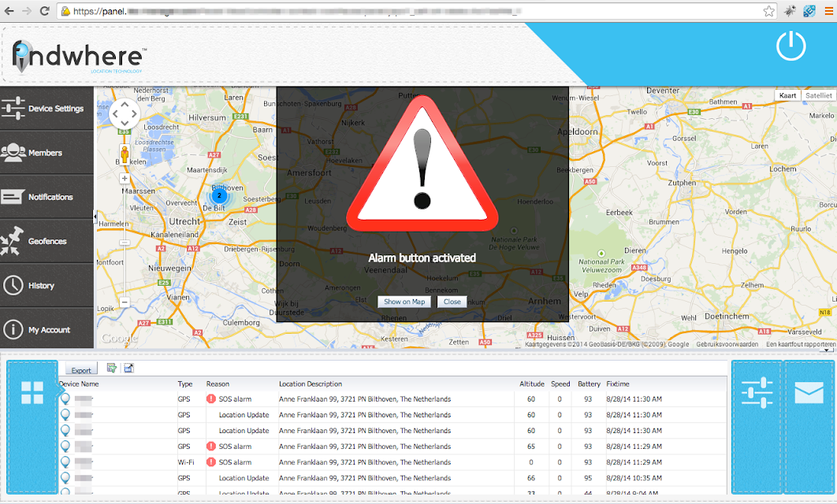Open the grid dashboard tile icon
The width and height of the screenshot is (837, 504).
(32, 392)
